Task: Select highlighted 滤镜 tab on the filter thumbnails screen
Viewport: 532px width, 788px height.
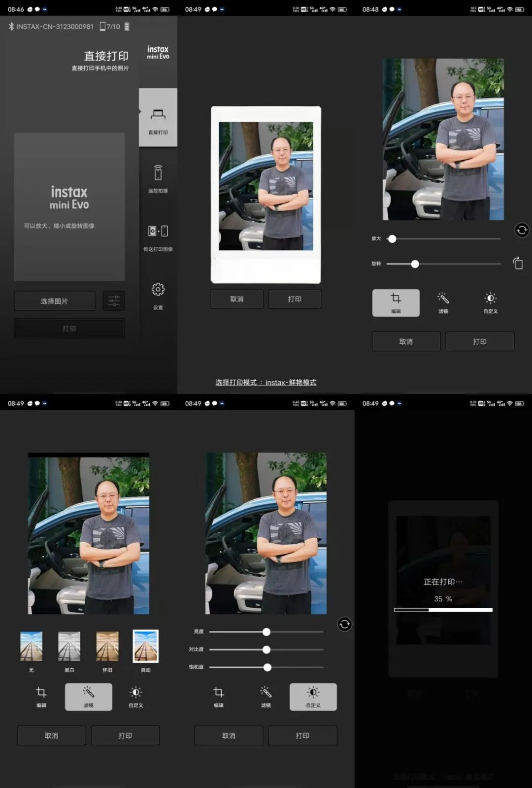Action: pos(89,697)
